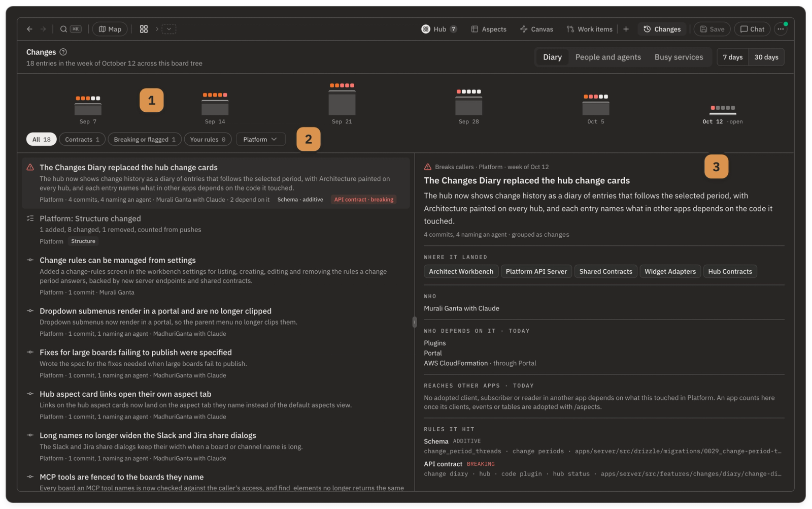Switch to the Work items tab
Viewport: 812px width, 509px height.
[x=589, y=29]
